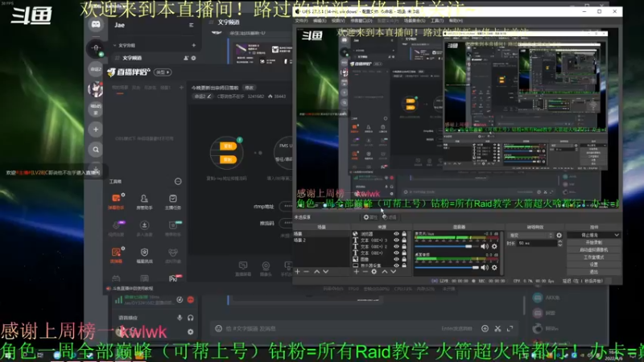The image size is (644, 362).
Task: Toggle noise suppression icon in voice panel
Action: click(x=180, y=299)
